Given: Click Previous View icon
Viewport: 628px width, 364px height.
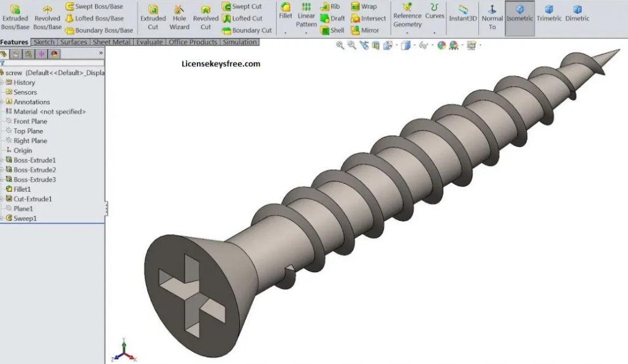Looking at the screenshot, I should (364, 45).
